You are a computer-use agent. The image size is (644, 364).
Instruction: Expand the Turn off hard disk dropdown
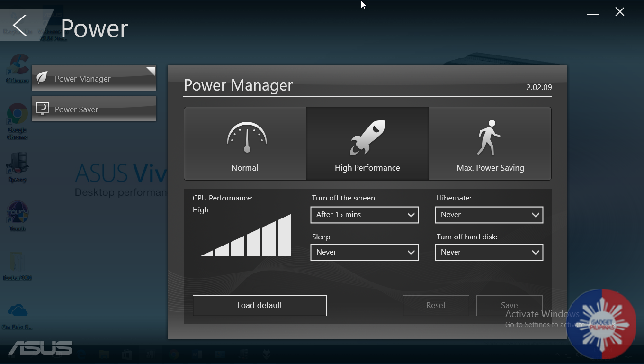pyautogui.click(x=489, y=252)
